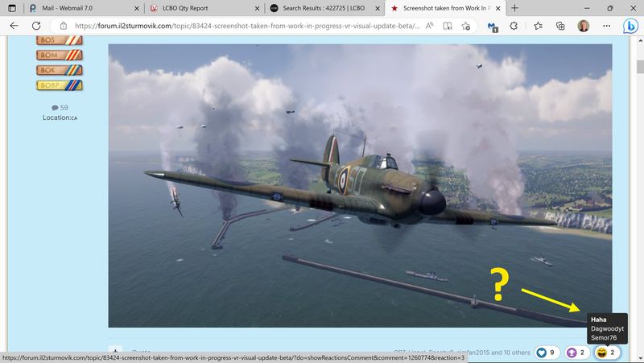Open the Favorites list icon
The height and width of the screenshot is (363, 644).
538,26
